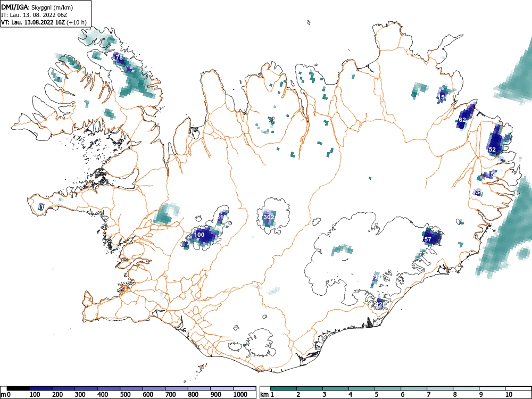Click the '300' tick label on the metres legend
Viewport: 532px width, 399px height.
(80, 394)
